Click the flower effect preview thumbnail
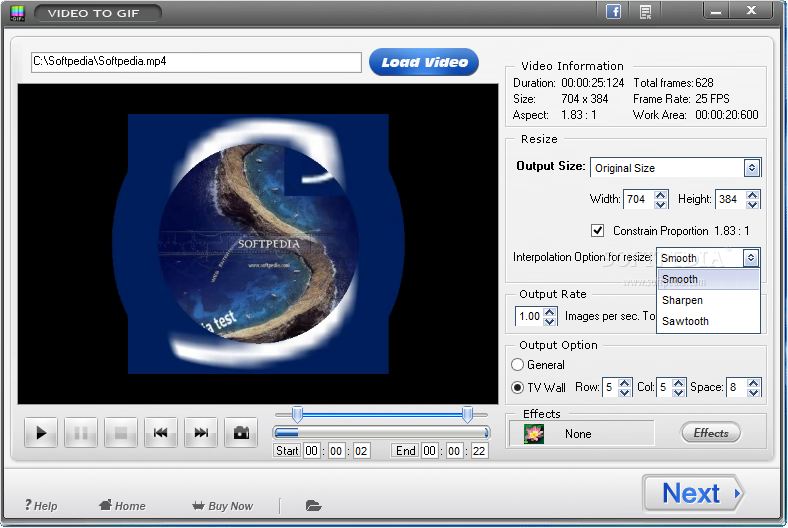The height and width of the screenshot is (528, 788). pyautogui.click(x=534, y=433)
